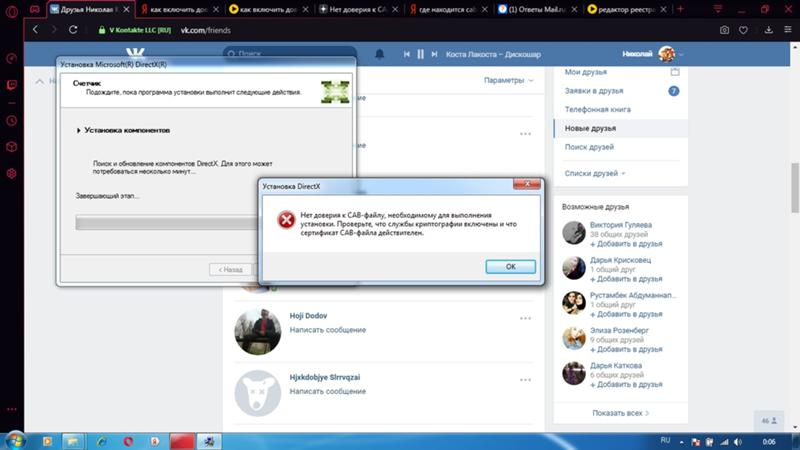The width and height of the screenshot is (800, 450).
Task: Open Заявки в друзья section
Action: click(x=594, y=91)
